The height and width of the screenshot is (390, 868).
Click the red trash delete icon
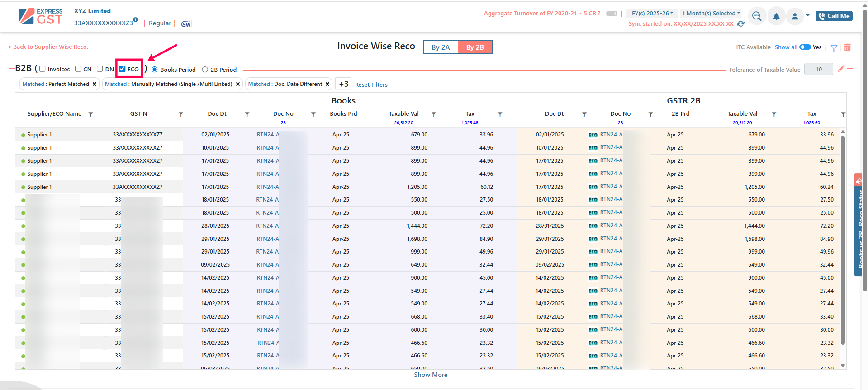[847, 47]
